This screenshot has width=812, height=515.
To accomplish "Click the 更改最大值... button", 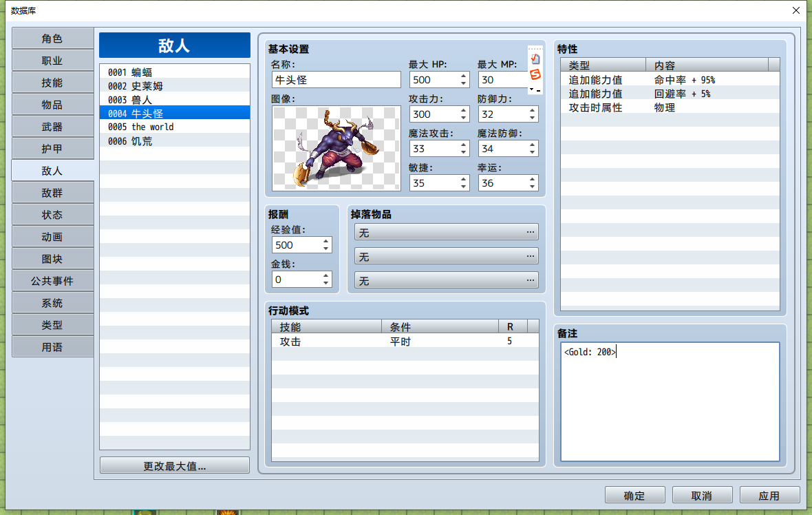I will (175, 466).
